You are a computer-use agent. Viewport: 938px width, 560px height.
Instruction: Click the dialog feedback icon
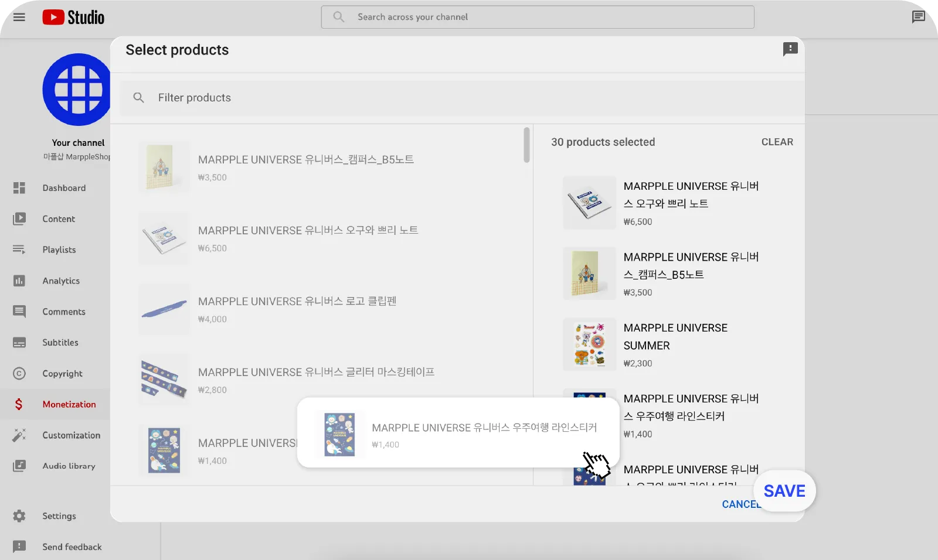click(x=790, y=49)
